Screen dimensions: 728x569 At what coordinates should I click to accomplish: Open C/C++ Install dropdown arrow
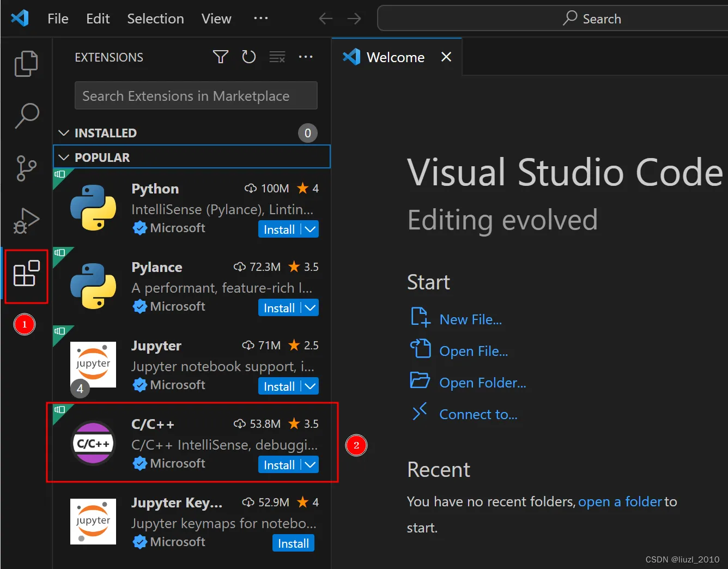pos(310,465)
